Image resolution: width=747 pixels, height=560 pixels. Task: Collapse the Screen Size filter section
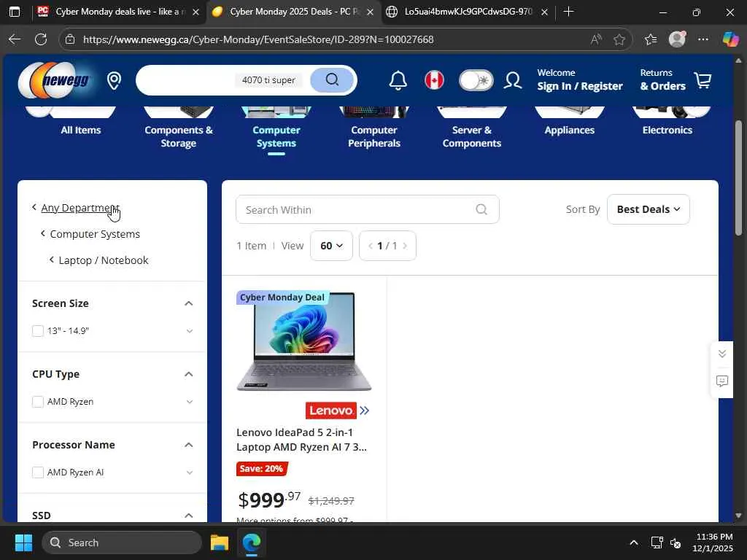189,303
